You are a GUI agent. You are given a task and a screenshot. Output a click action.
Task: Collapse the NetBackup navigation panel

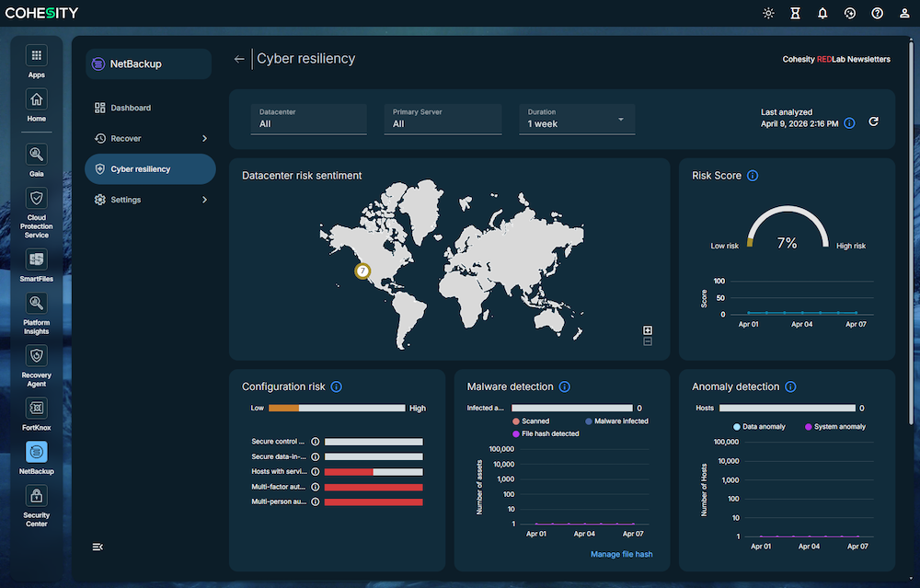98,547
